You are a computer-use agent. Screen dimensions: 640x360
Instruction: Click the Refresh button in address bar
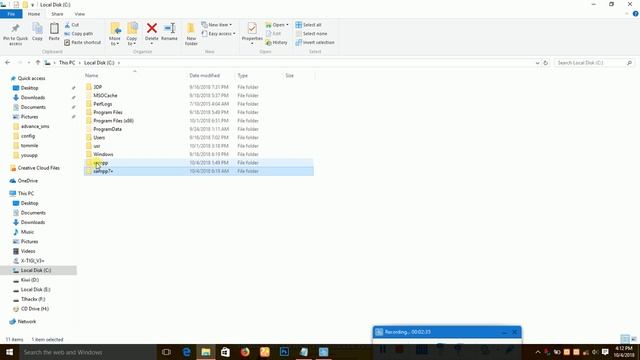[545, 63]
